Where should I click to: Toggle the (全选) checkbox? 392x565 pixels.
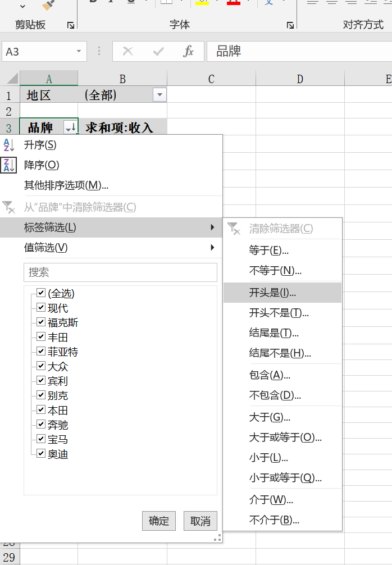pyautogui.click(x=41, y=293)
